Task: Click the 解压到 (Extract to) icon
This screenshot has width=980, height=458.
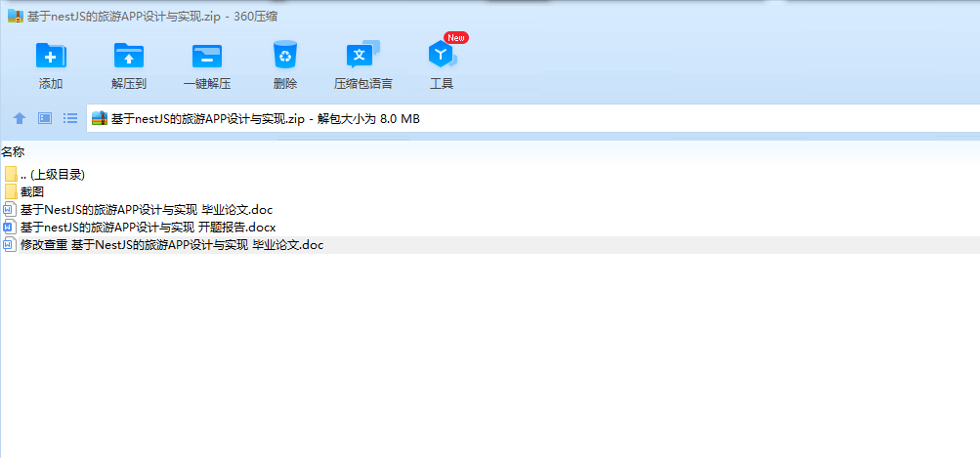Action: coord(129,55)
